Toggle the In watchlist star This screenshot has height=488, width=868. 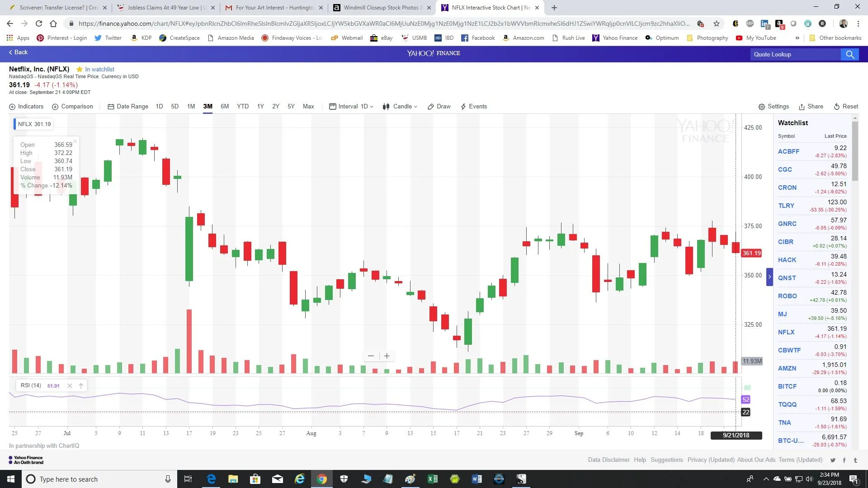(x=80, y=69)
